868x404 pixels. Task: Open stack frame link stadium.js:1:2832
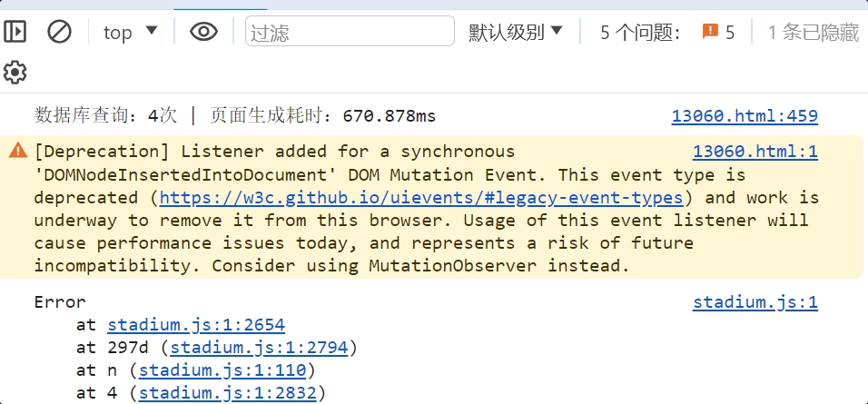228,393
